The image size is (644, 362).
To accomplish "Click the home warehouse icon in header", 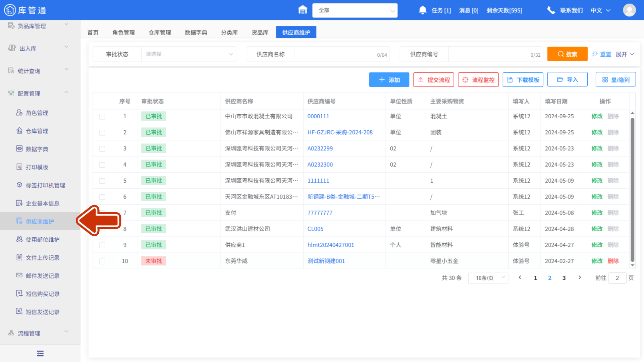I will tap(303, 10).
